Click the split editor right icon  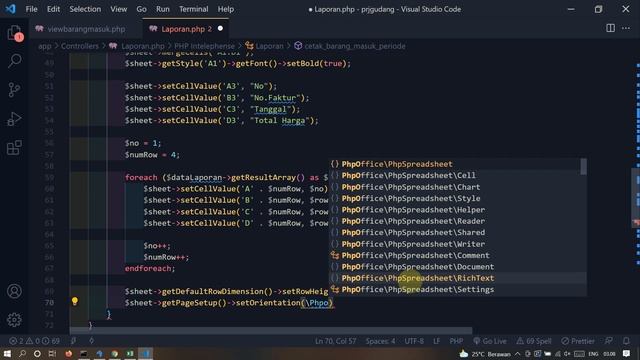[610, 28]
